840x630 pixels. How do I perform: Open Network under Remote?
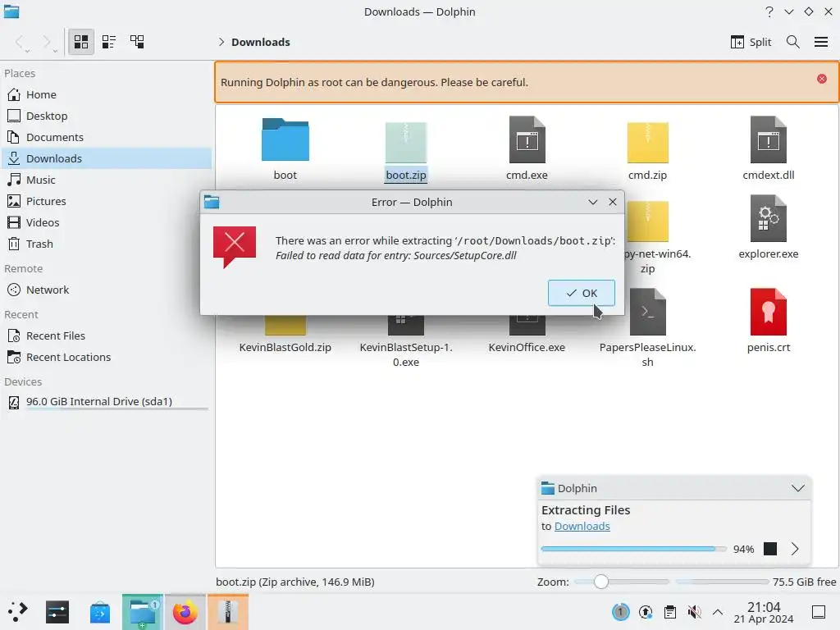(106, 290)
